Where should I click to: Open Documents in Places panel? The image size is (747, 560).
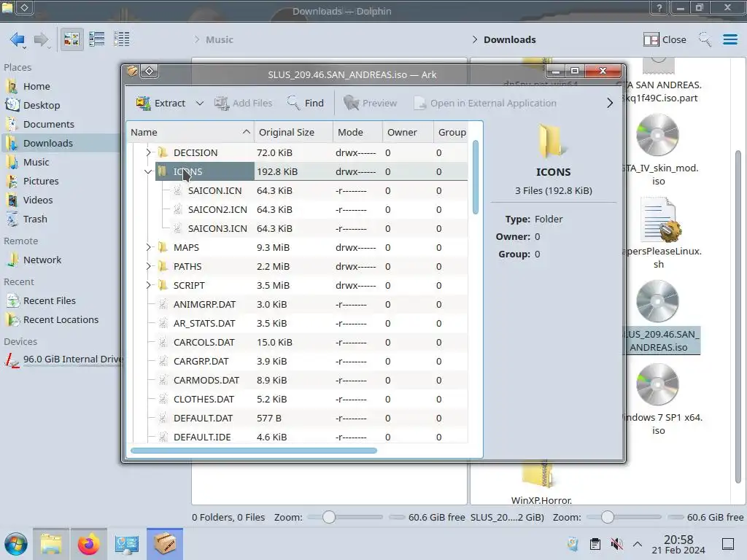click(49, 124)
